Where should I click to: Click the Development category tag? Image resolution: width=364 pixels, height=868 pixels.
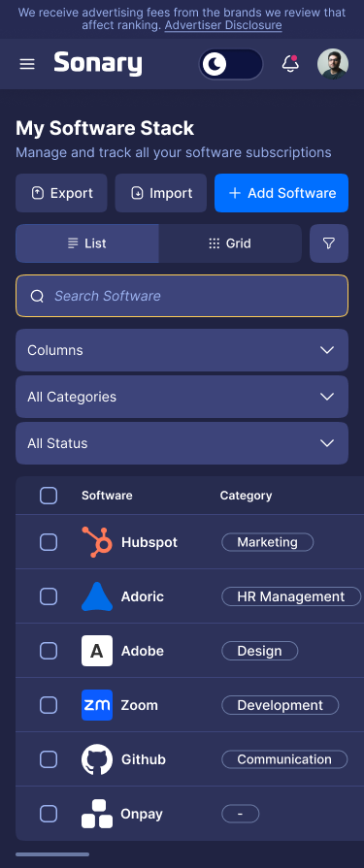(x=281, y=705)
